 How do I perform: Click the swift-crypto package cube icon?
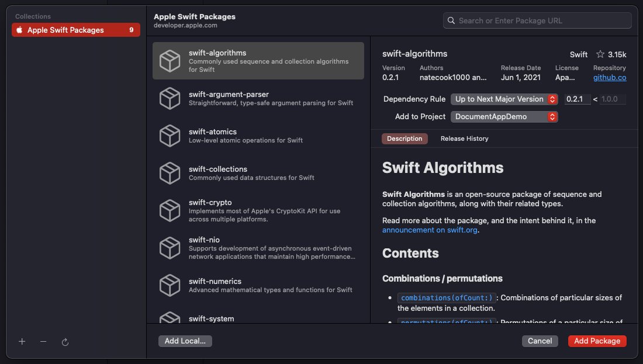click(170, 210)
